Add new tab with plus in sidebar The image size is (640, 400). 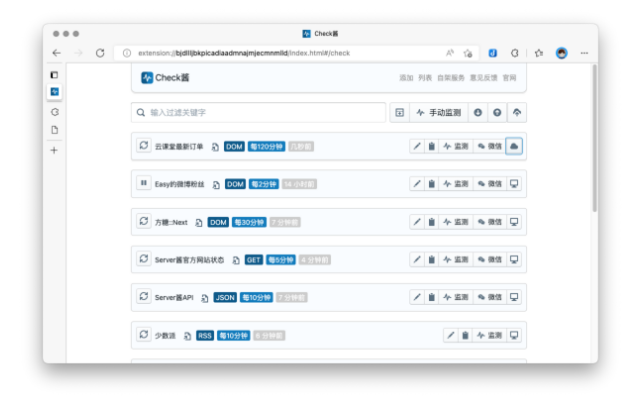pyautogui.click(x=54, y=150)
